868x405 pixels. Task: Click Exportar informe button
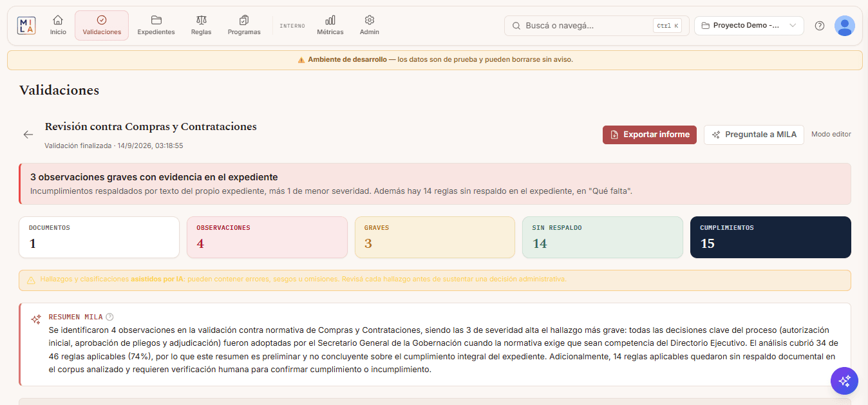(650, 135)
